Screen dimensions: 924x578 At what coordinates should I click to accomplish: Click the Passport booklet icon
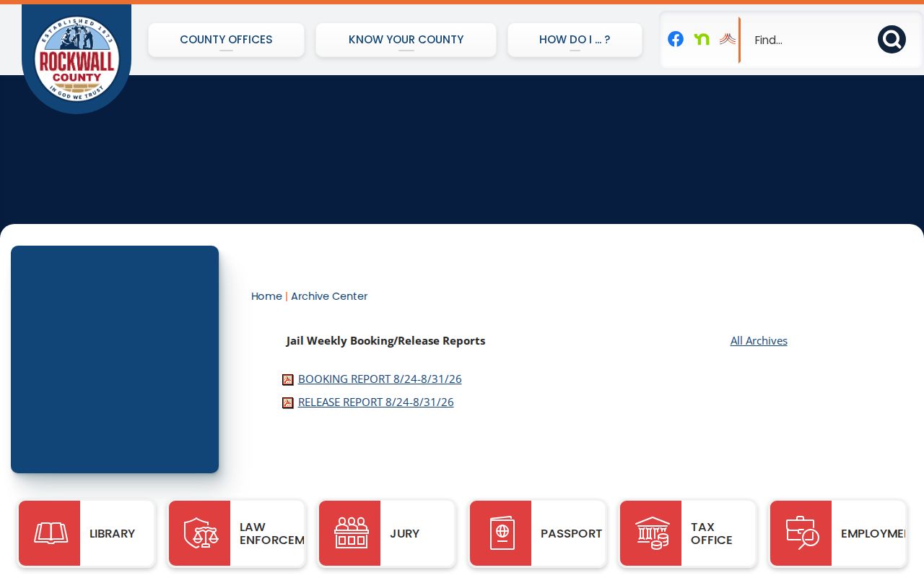point(501,533)
